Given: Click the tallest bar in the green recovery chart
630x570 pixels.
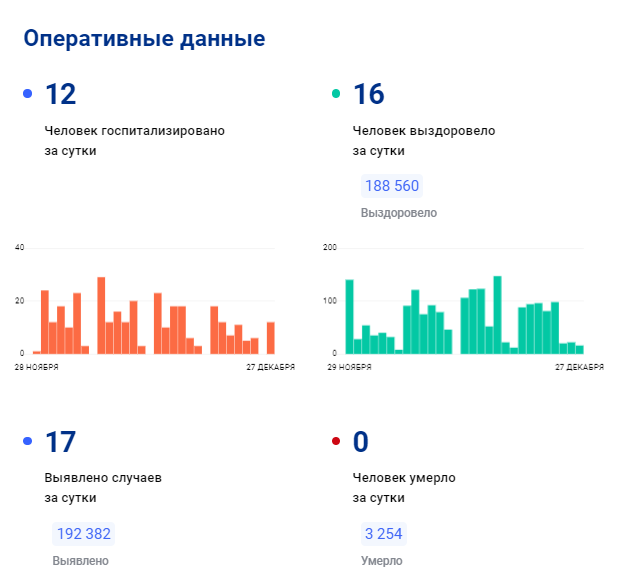Looking at the screenshot, I should pos(497,315).
